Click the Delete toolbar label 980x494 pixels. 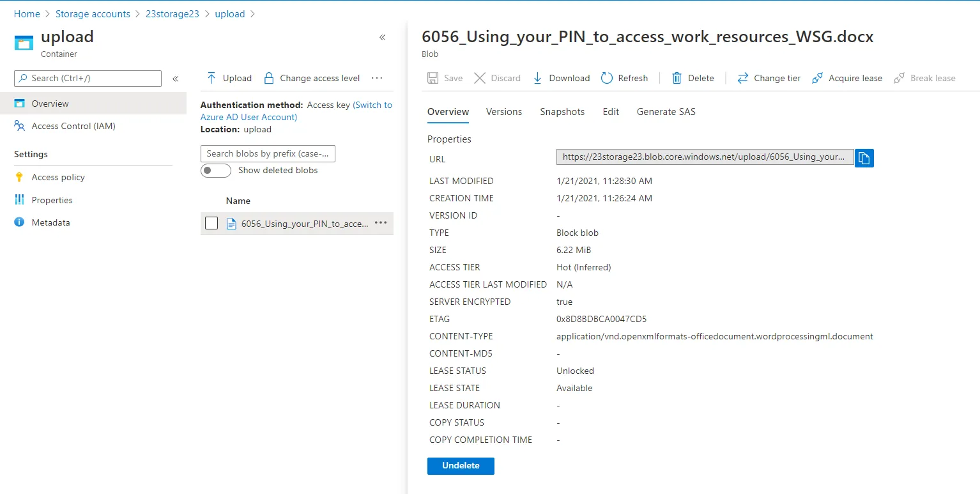coord(701,78)
